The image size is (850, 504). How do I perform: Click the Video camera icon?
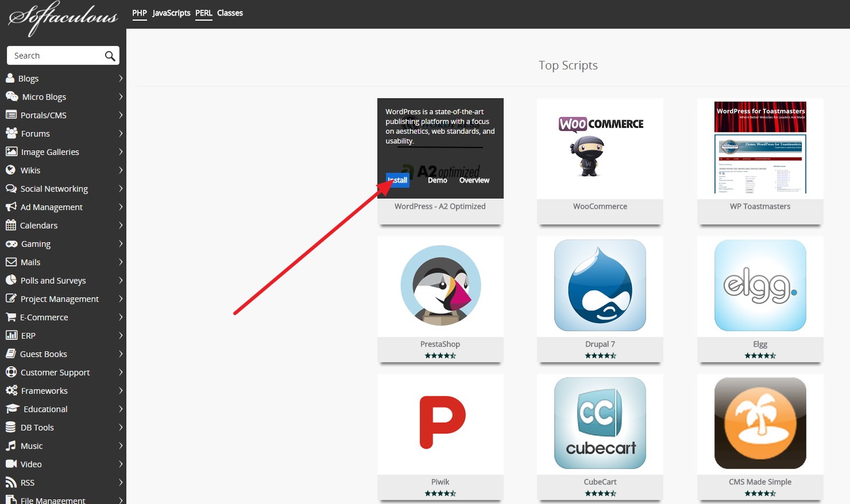(11, 464)
